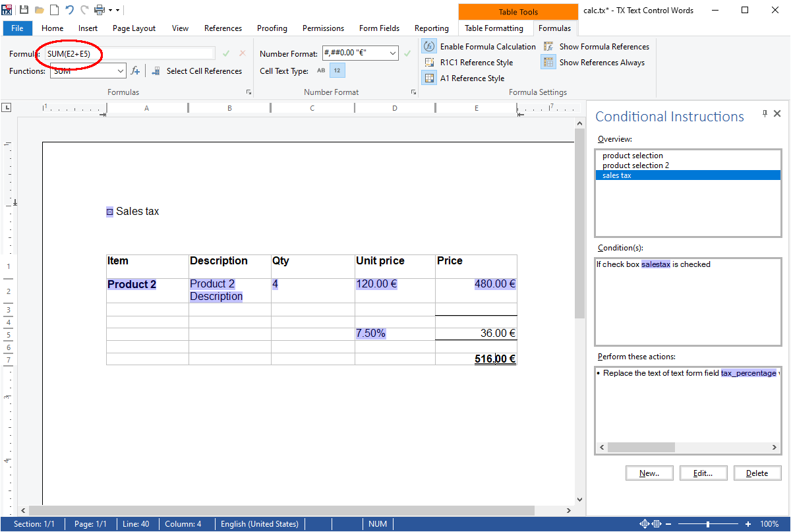The height and width of the screenshot is (532, 791).
Task: Pin the Conditional Instructions pane
Action: 765,113
